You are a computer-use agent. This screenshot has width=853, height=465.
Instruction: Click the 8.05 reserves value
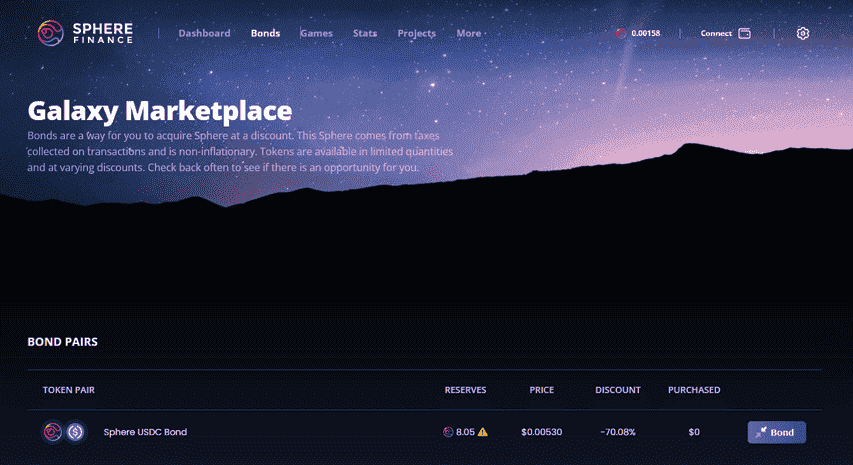coord(465,432)
